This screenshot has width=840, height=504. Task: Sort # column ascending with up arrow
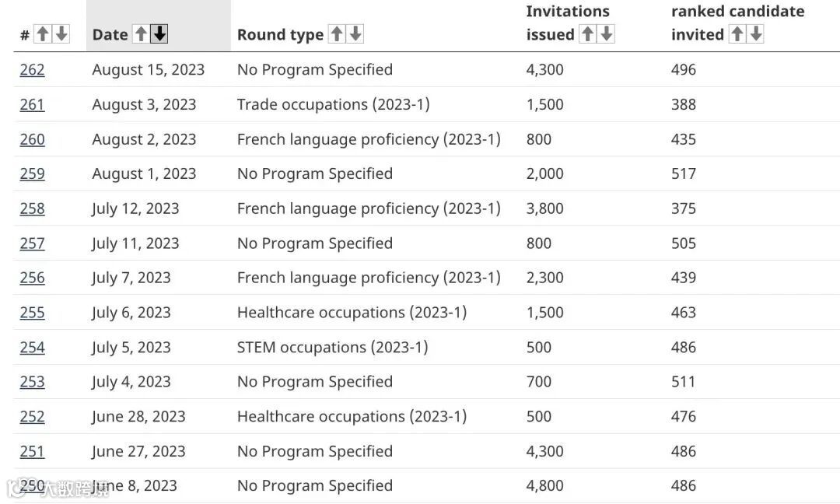(43, 34)
